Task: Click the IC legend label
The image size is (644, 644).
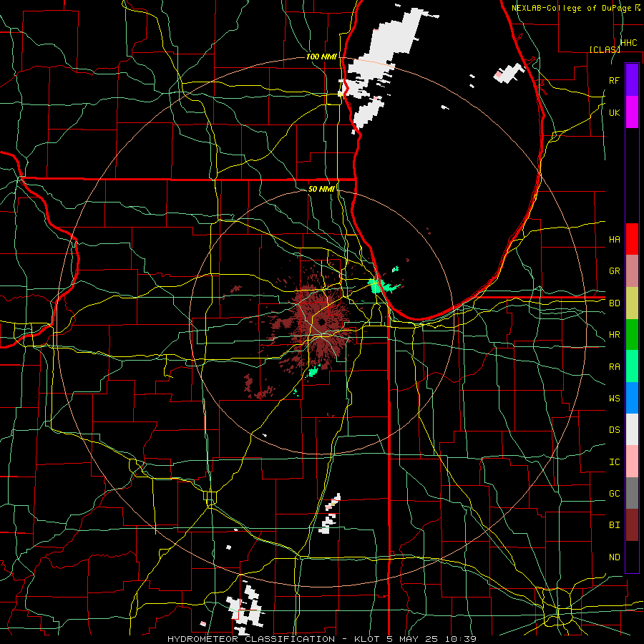Action: (x=614, y=462)
